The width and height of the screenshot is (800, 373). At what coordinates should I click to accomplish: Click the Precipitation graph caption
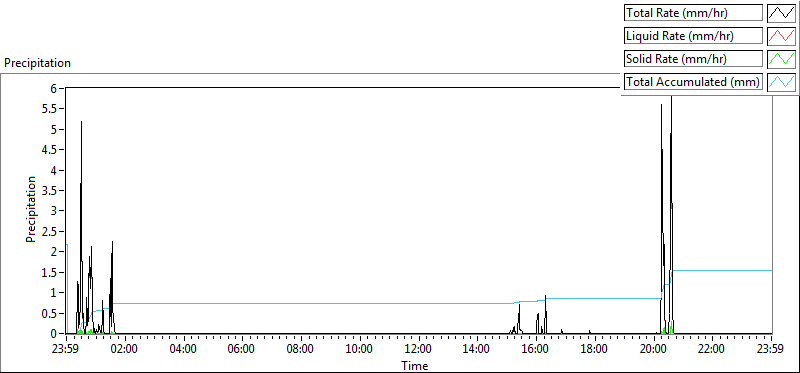pyautogui.click(x=37, y=63)
